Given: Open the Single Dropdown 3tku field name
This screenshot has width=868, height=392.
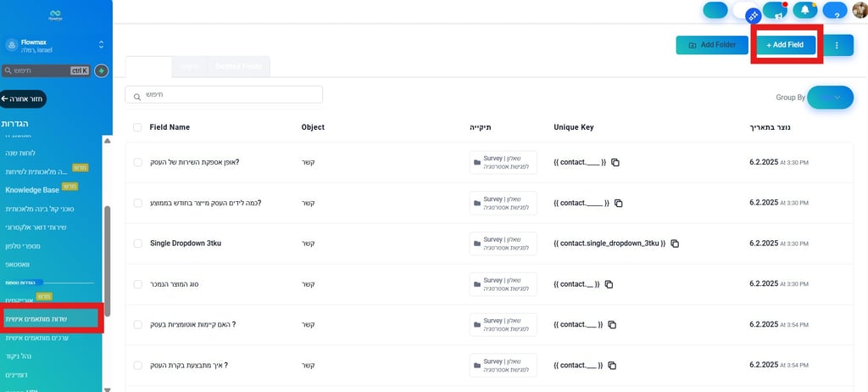Looking at the screenshot, I should 186,244.
